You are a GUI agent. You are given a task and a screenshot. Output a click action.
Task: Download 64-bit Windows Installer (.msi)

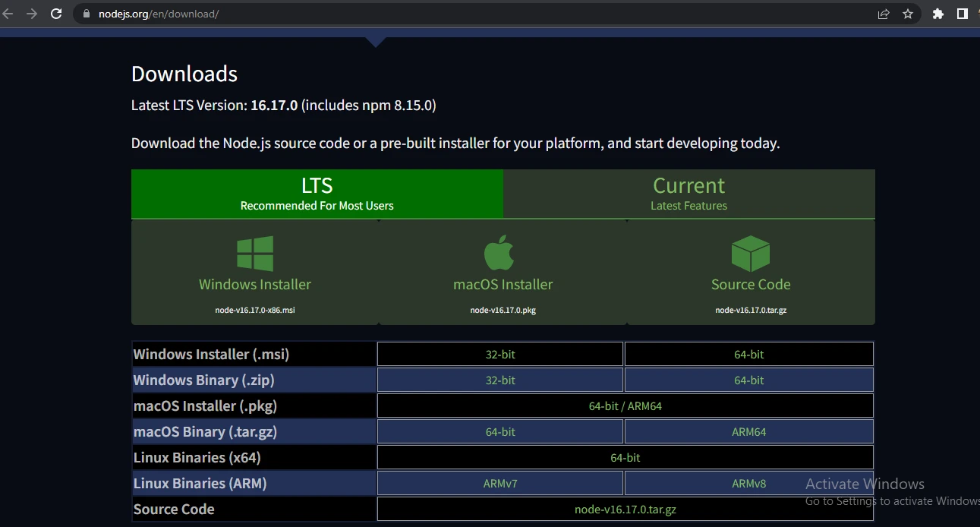[748, 355]
